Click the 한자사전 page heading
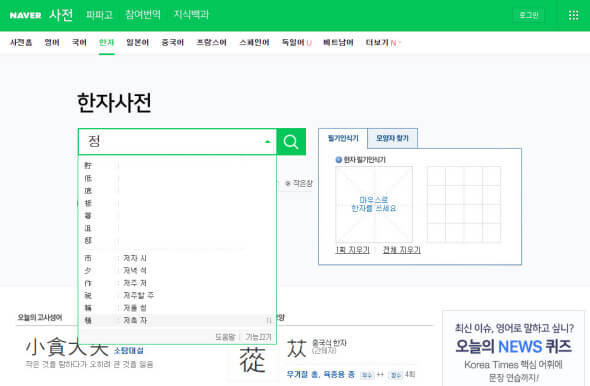This screenshot has height=386, width=590. pyautogui.click(x=114, y=103)
